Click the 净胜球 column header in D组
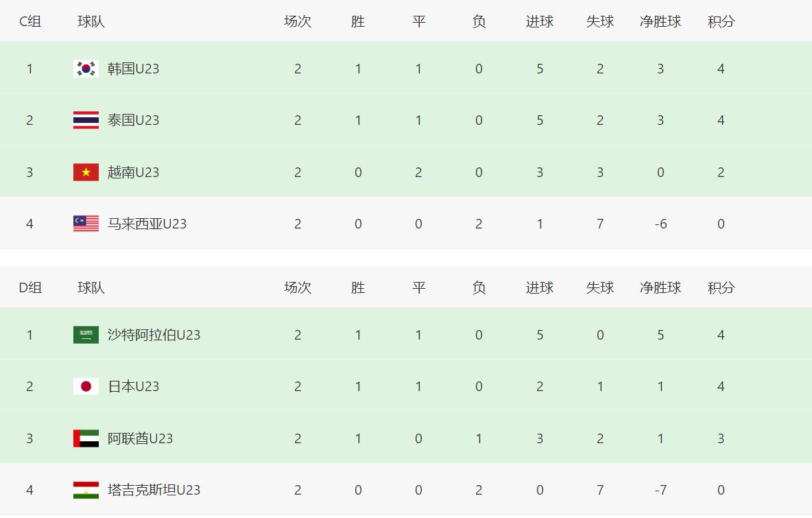This screenshot has width=812, height=518. tap(660, 287)
